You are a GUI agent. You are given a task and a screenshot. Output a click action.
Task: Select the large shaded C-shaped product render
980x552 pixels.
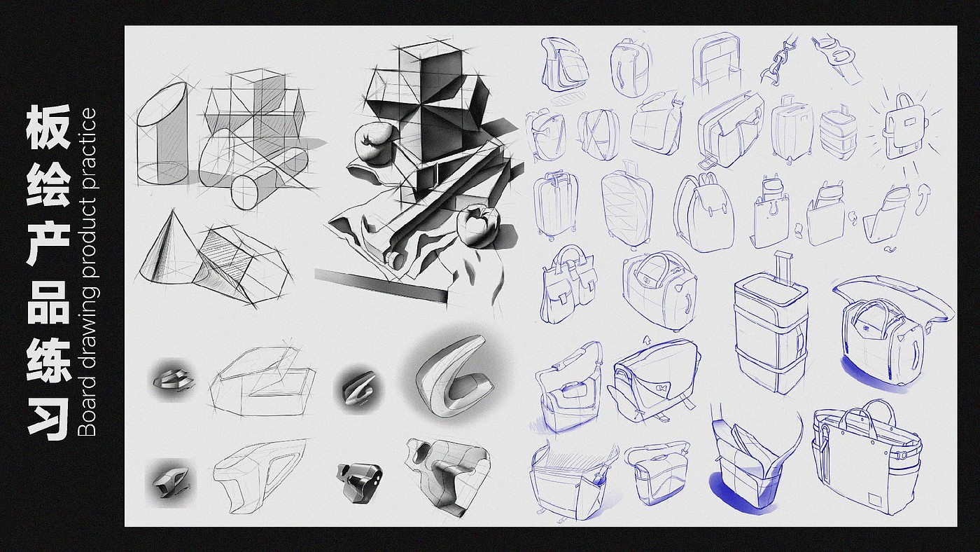click(457, 375)
